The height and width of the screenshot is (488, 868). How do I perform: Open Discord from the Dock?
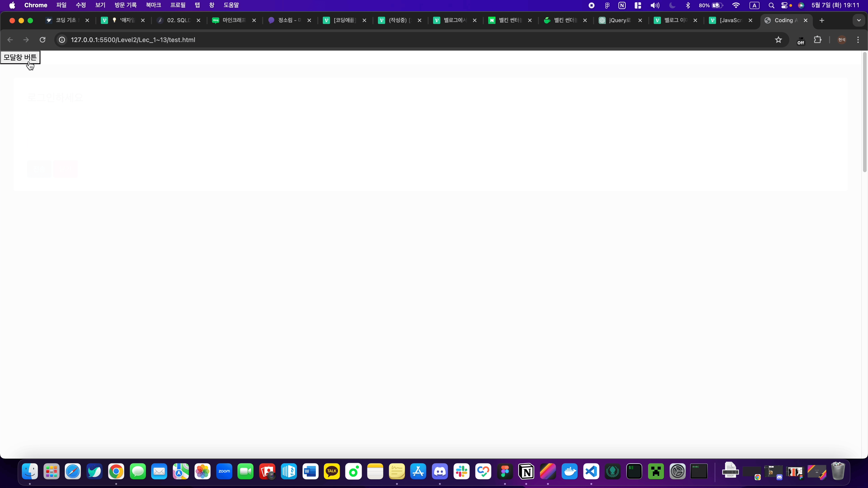pyautogui.click(x=440, y=472)
